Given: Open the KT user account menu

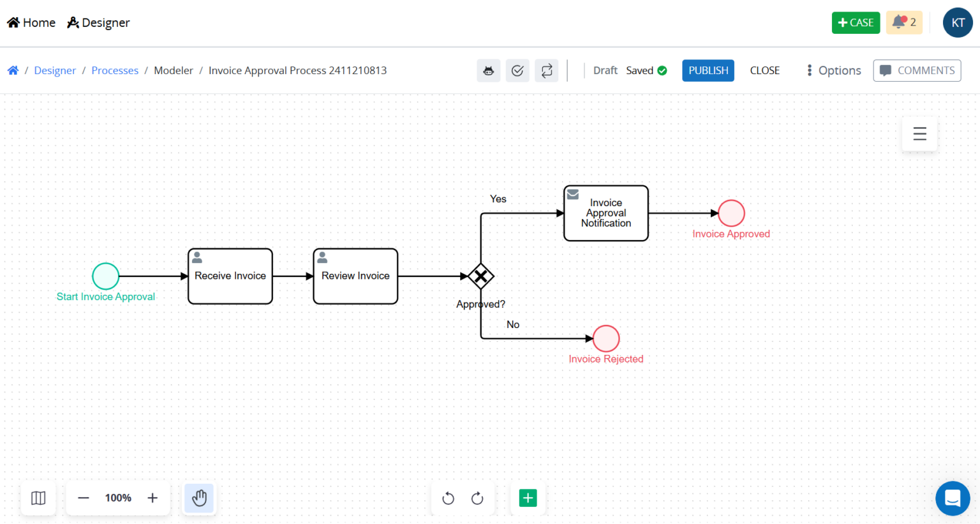Looking at the screenshot, I should 958,22.
